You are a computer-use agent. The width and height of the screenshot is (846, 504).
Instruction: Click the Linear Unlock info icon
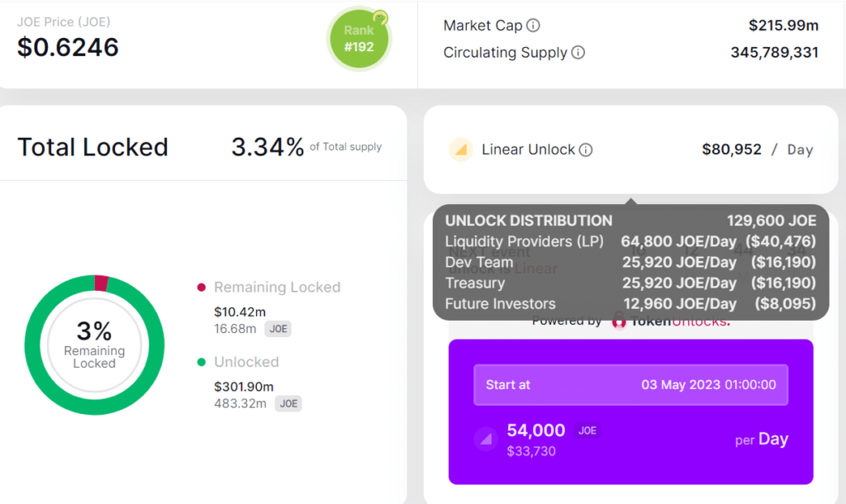pyautogui.click(x=586, y=150)
